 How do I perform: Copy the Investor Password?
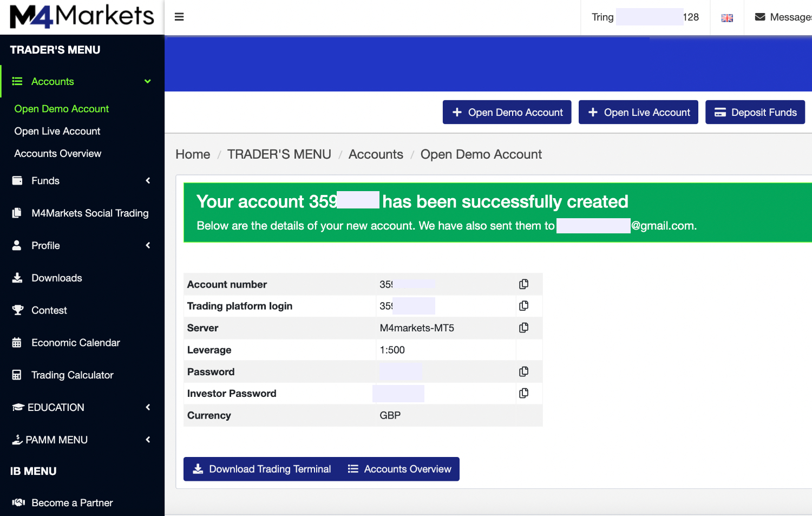point(523,393)
